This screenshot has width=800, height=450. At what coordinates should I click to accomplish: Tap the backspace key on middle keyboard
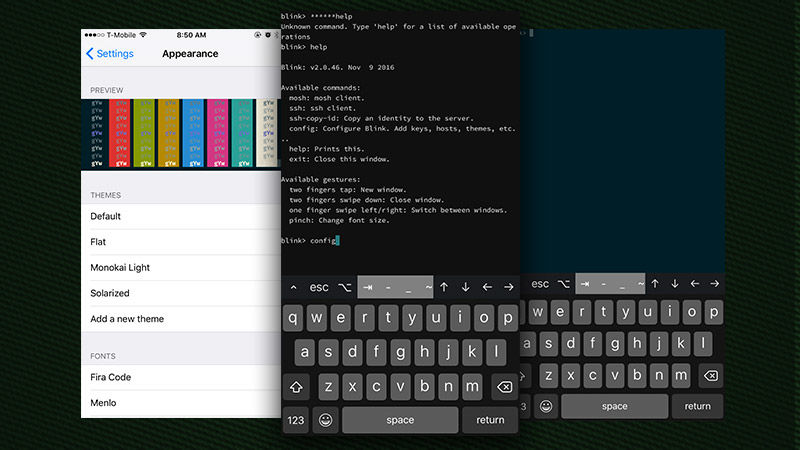504,387
